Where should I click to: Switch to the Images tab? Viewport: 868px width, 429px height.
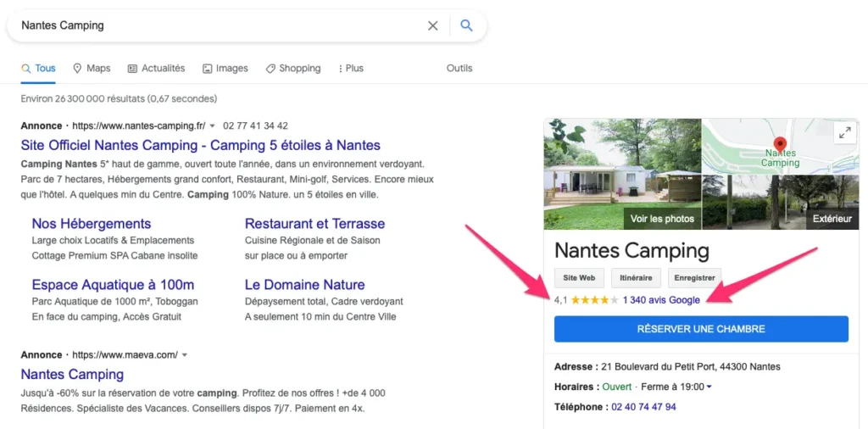225,69
